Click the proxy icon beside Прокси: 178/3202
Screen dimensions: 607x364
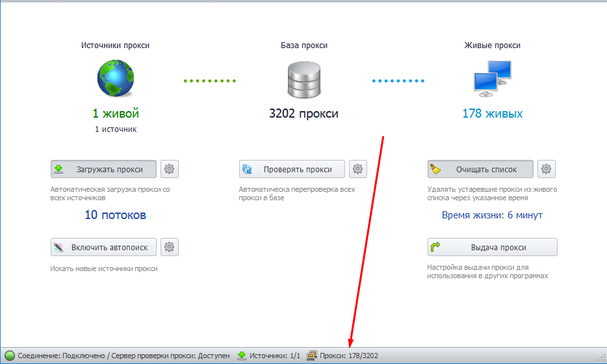[x=312, y=356]
